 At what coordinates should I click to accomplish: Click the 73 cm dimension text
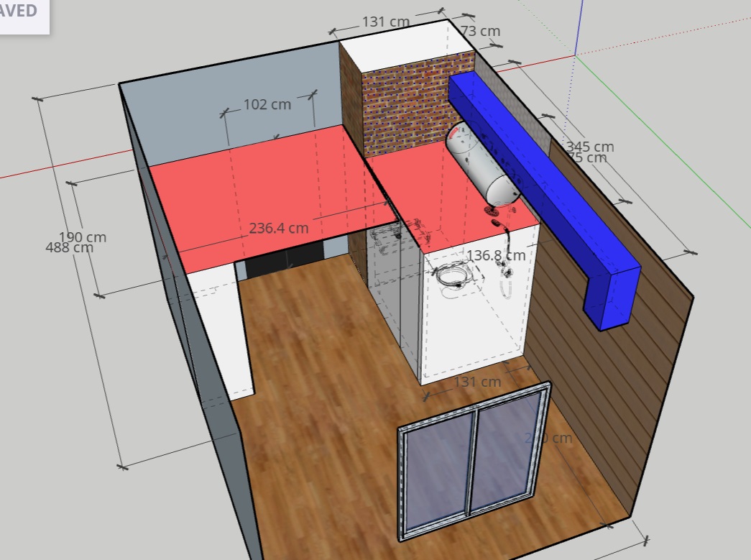(x=480, y=31)
